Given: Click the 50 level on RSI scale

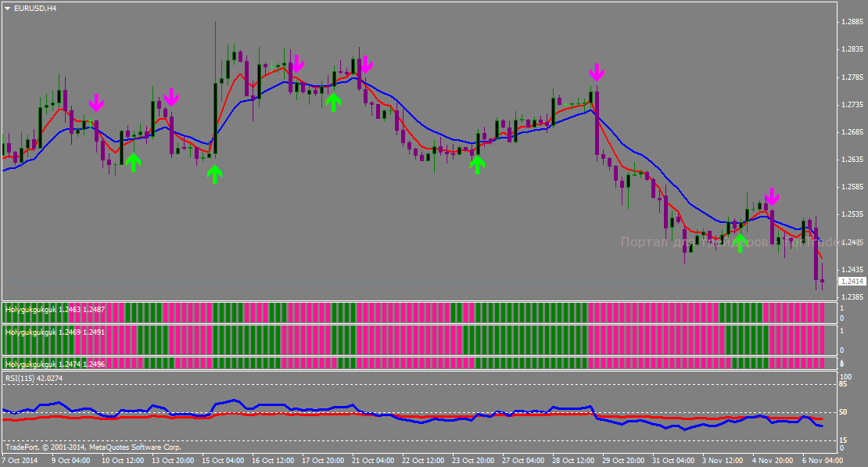Looking at the screenshot, I should click(x=843, y=412).
